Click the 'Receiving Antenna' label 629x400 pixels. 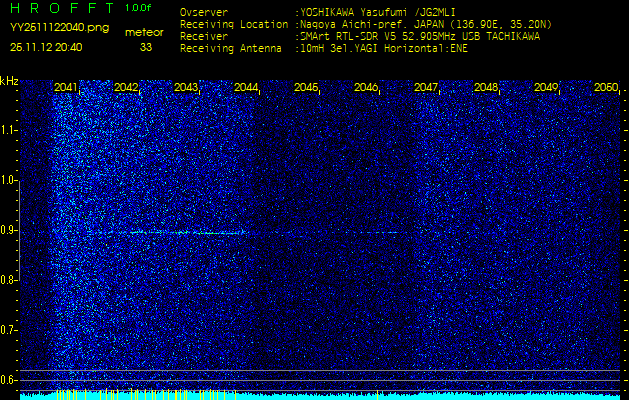click(231, 49)
